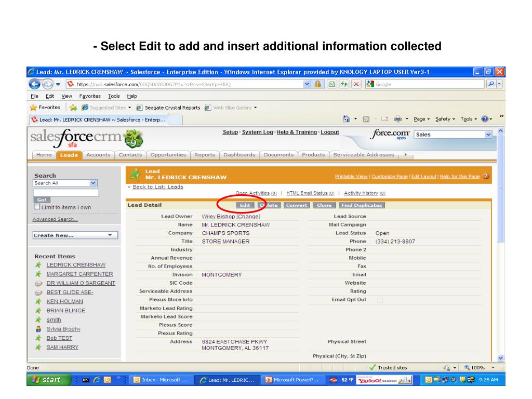
Task: Click the Print icon in the command bar
Action: (x=397, y=119)
